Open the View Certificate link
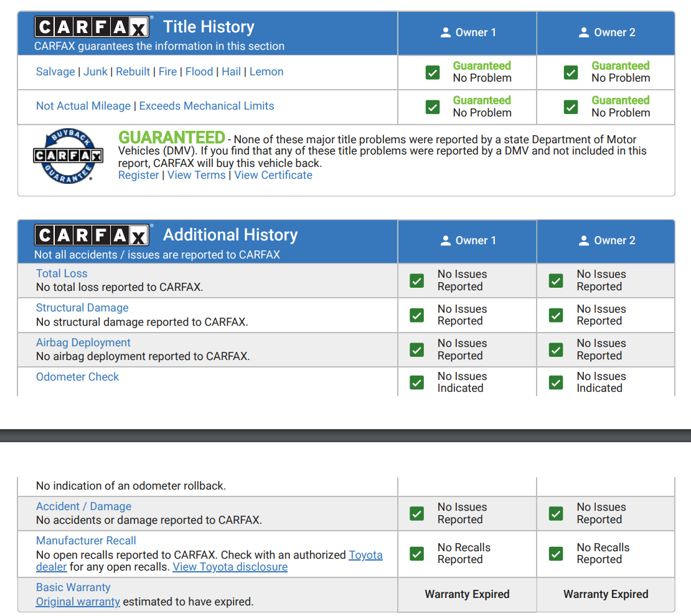Viewport: 691px width, 616px height. point(273,175)
